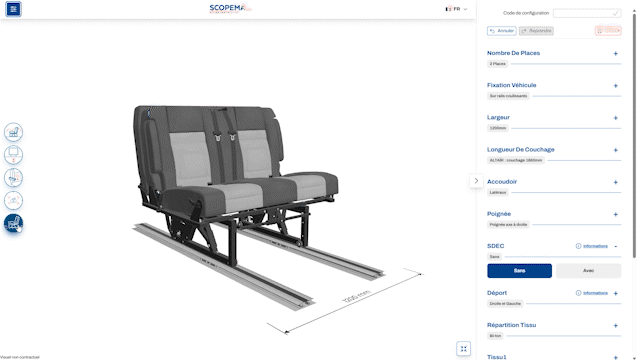Image resolution: width=640 pixels, height=360 pixels.
Task: Choose the Avec option for SDEC
Action: (x=588, y=271)
